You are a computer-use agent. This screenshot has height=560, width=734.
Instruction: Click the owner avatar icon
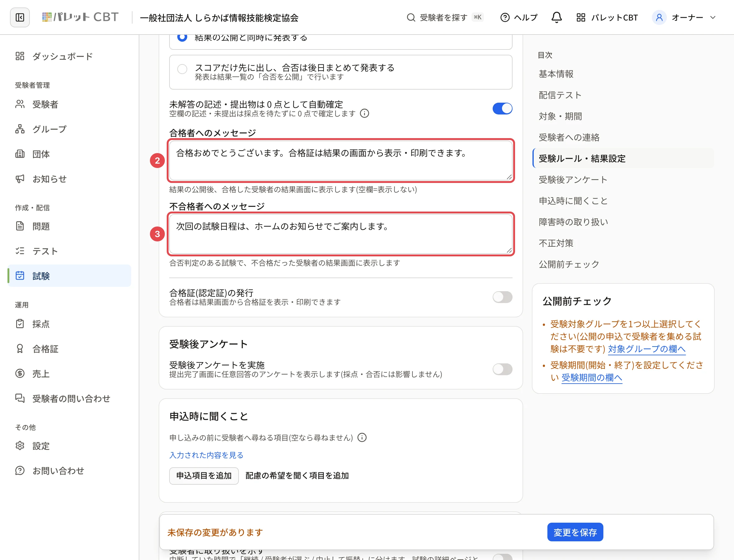659,17
